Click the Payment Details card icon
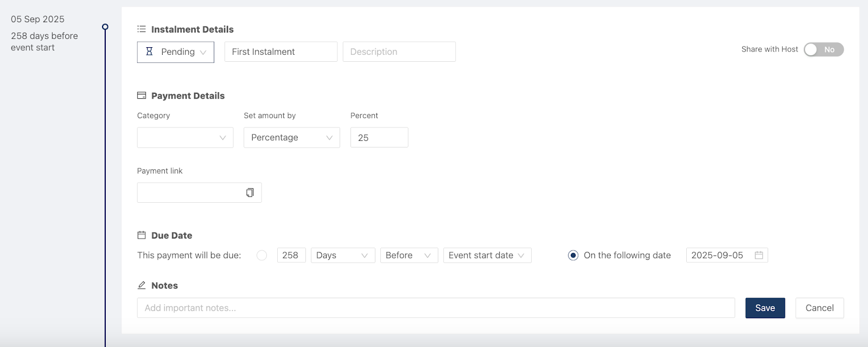 (142, 95)
